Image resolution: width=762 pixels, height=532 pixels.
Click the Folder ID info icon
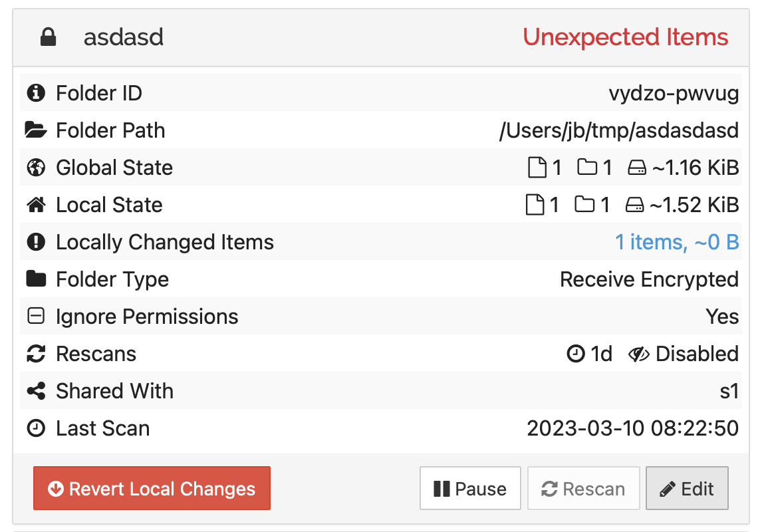point(35,93)
